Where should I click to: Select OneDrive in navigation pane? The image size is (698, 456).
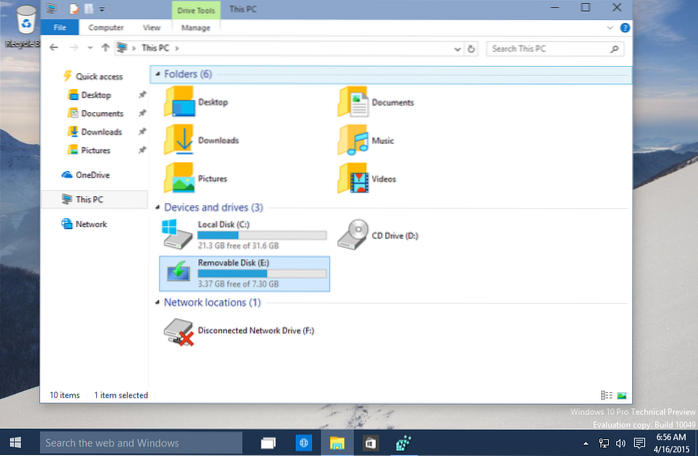tap(85, 175)
